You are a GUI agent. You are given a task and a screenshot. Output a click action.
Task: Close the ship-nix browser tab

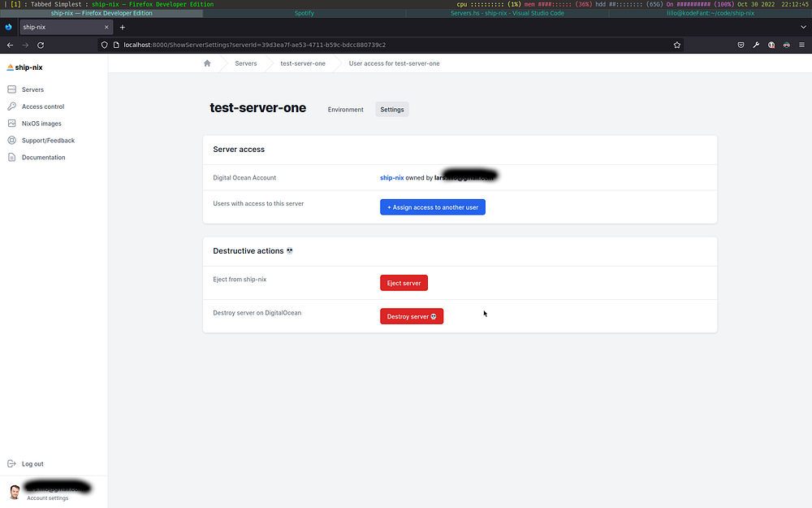coord(106,27)
